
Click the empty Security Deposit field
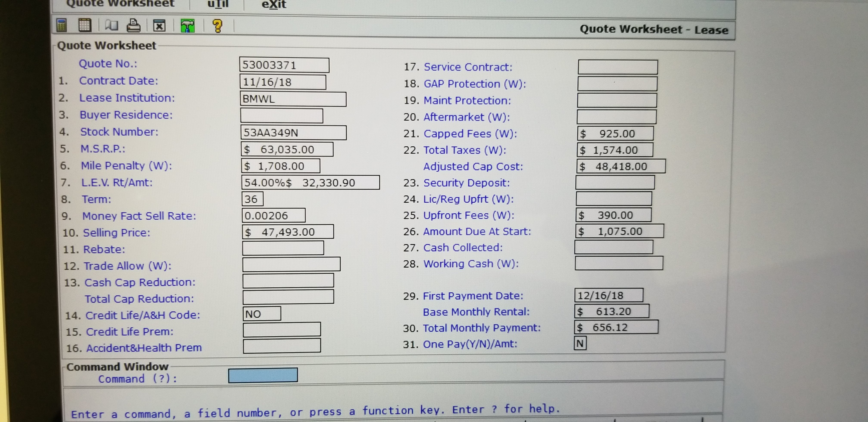[x=615, y=182]
